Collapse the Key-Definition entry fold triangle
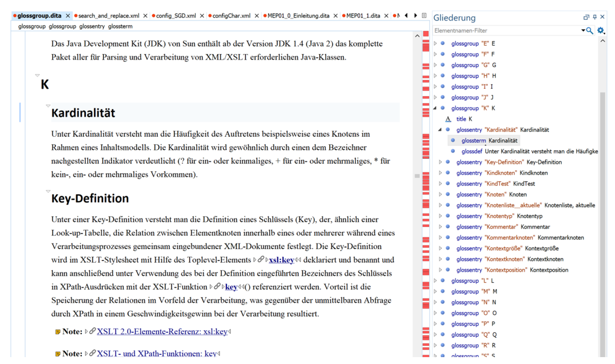This screenshot has height=364, width=615. [48, 191]
